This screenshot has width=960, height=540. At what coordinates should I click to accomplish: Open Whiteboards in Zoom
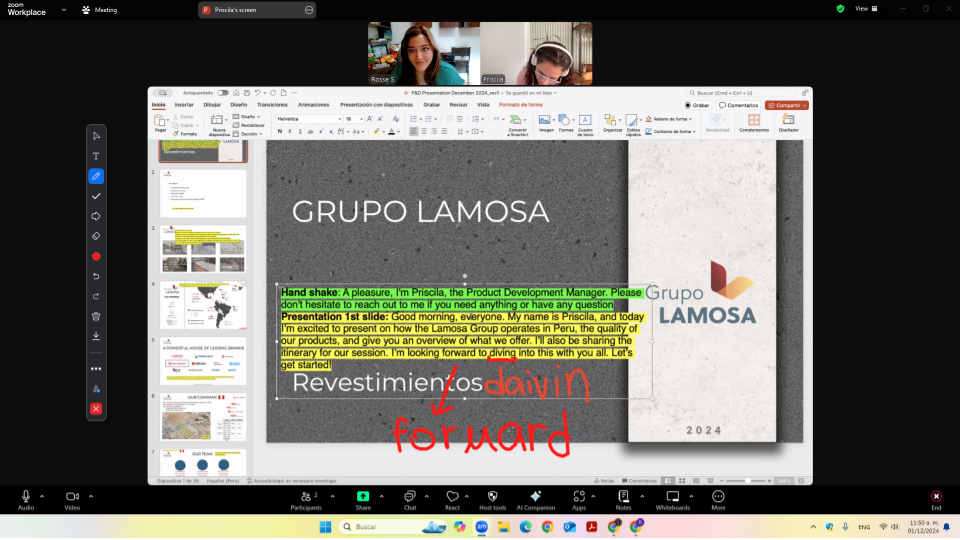[x=673, y=500]
